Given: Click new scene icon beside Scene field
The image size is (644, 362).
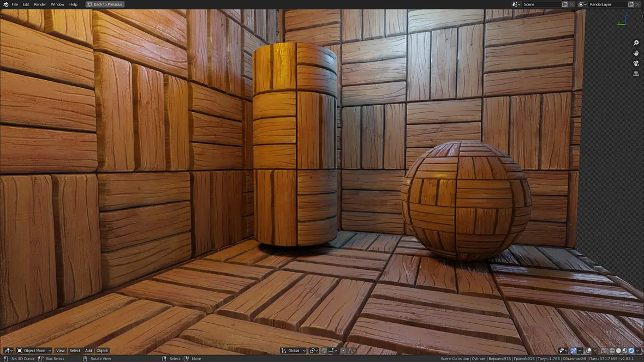Looking at the screenshot, I should 565,4.
